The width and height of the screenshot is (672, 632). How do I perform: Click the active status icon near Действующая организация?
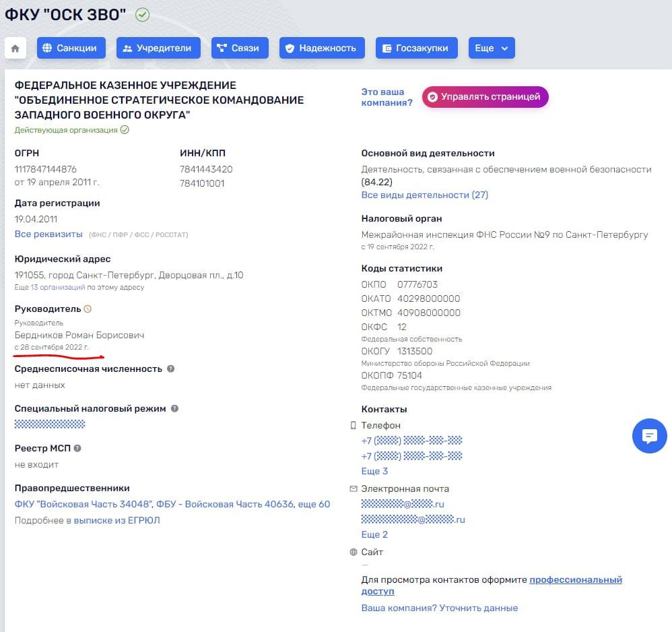tap(125, 130)
